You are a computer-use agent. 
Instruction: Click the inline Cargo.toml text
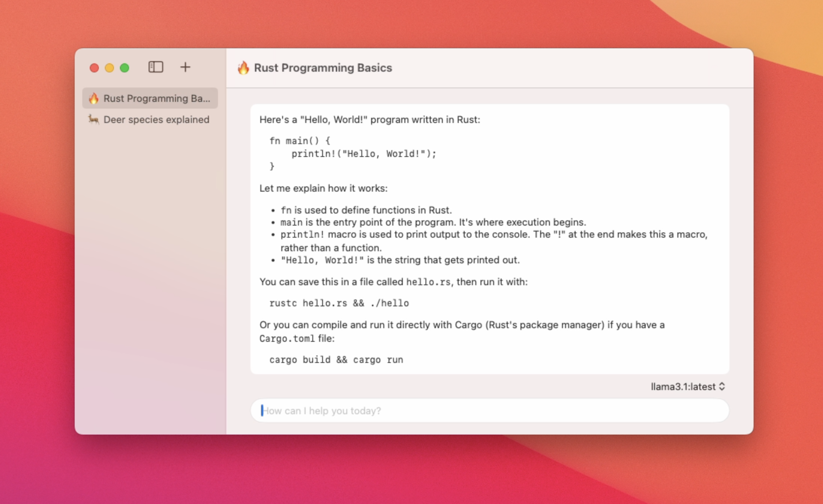click(x=287, y=339)
